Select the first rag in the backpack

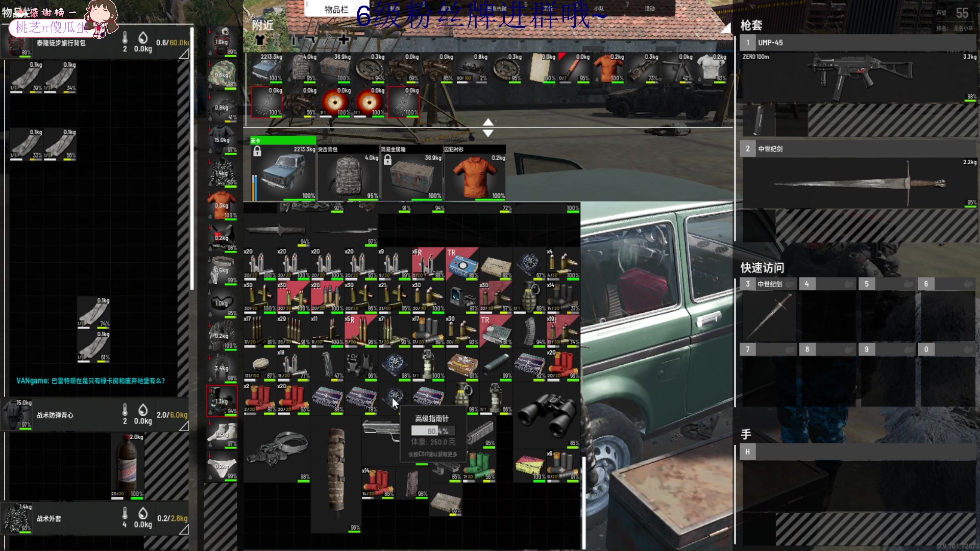tap(27, 77)
